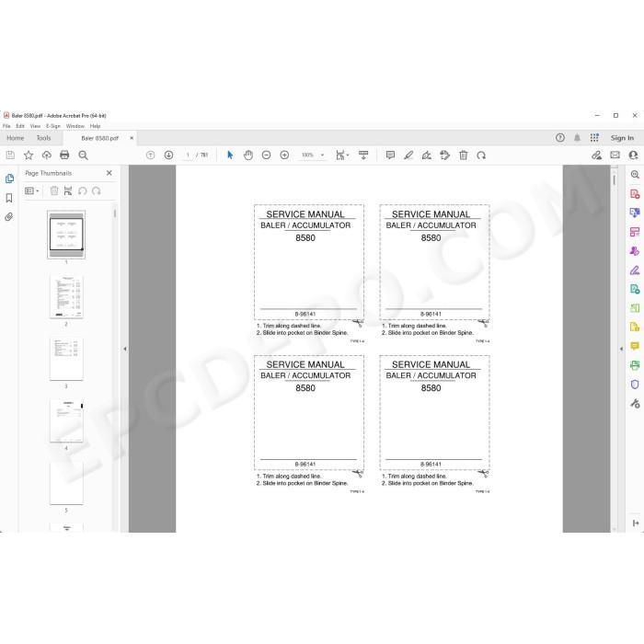Toggle the Attachments paperclip panel
644x644 pixels.
coord(9,217)
